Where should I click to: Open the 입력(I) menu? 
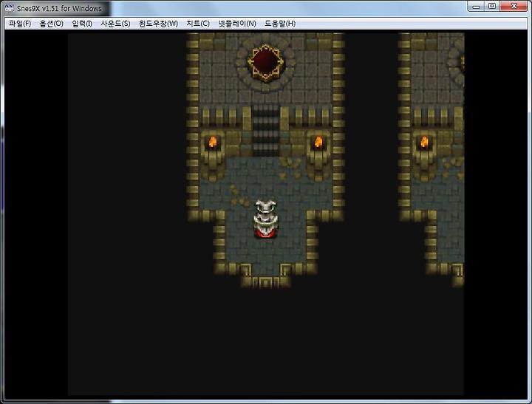[x=82, y=24]
